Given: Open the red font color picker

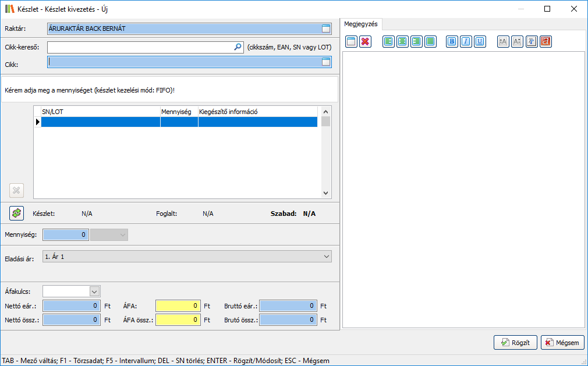Looking at the screenshot, I should (546, 41).
